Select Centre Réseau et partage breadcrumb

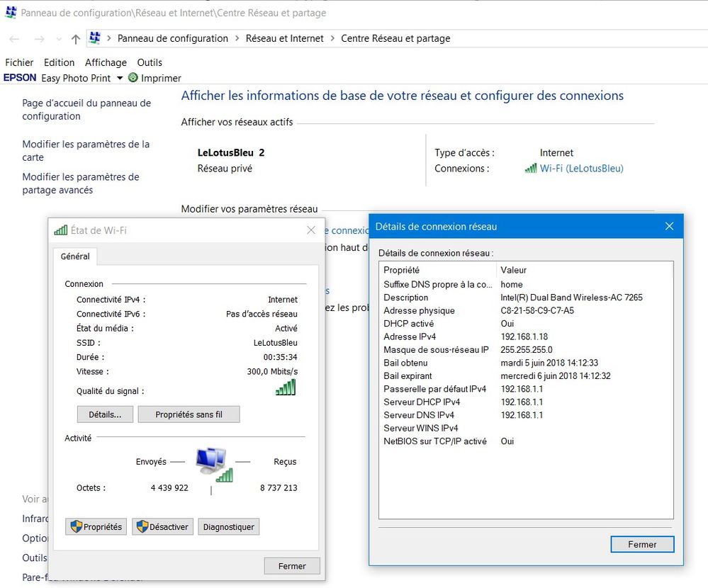[395, 38]
